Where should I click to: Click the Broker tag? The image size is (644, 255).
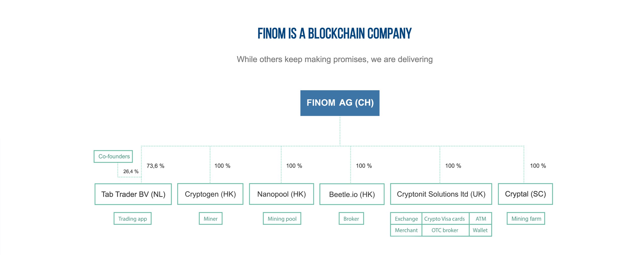pos(351,219)
